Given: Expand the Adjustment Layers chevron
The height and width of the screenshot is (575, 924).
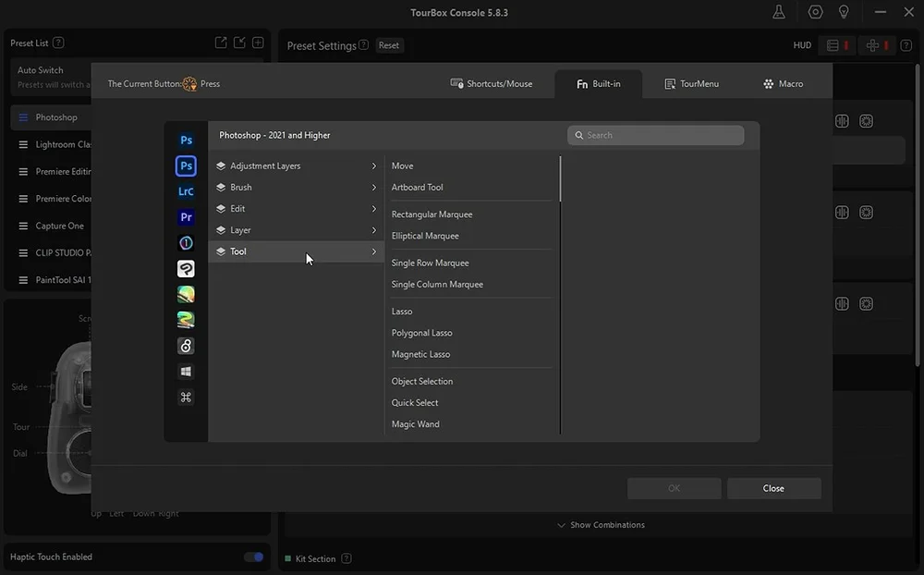Looking at the screenshot, I should point(373,166).
